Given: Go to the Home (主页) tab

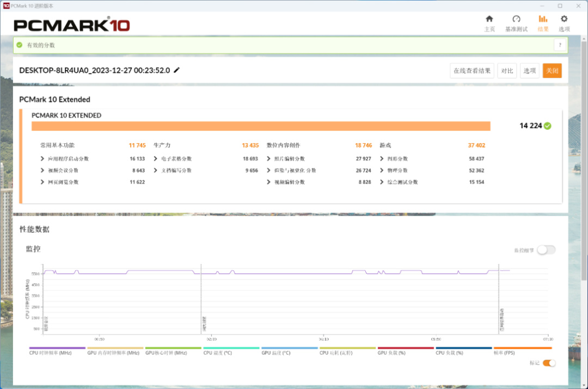Looking at the screenshot, I should coord(489,23).
